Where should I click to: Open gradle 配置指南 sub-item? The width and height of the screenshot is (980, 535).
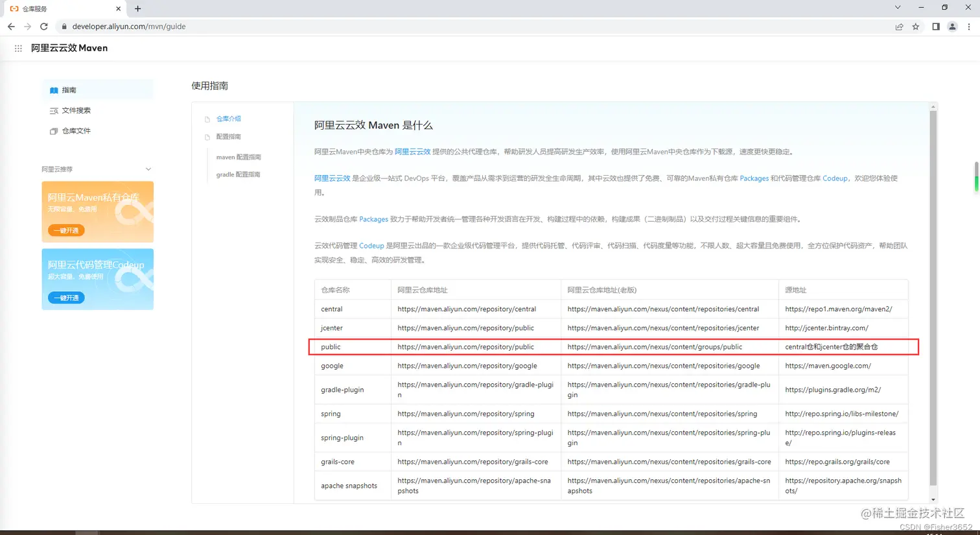pos(238,174)
